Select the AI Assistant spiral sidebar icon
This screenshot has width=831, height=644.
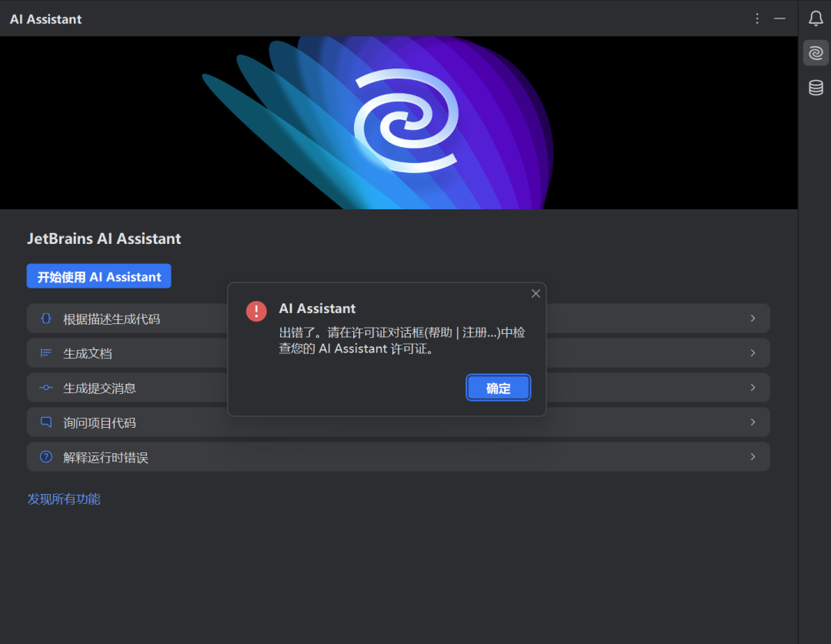click(x=816, y=53)
